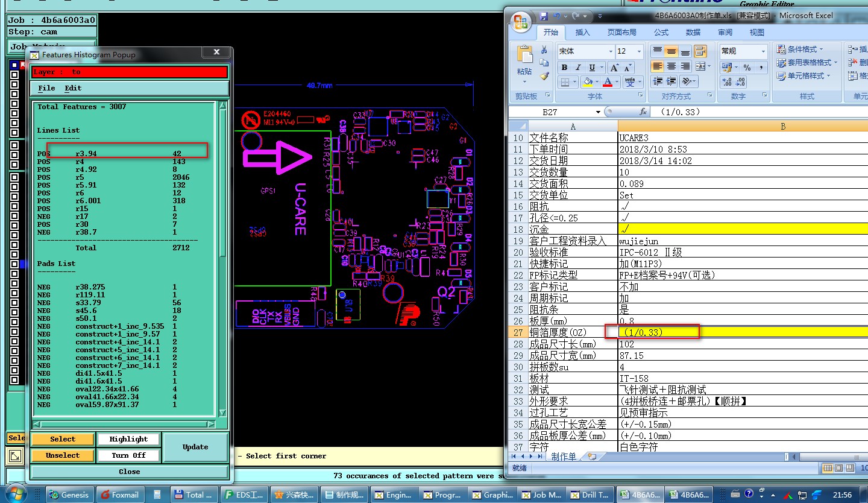This screenshot has width=868, height=503.
Task: Save the workbook via quick access toolbar
Action: coord(544,16)
